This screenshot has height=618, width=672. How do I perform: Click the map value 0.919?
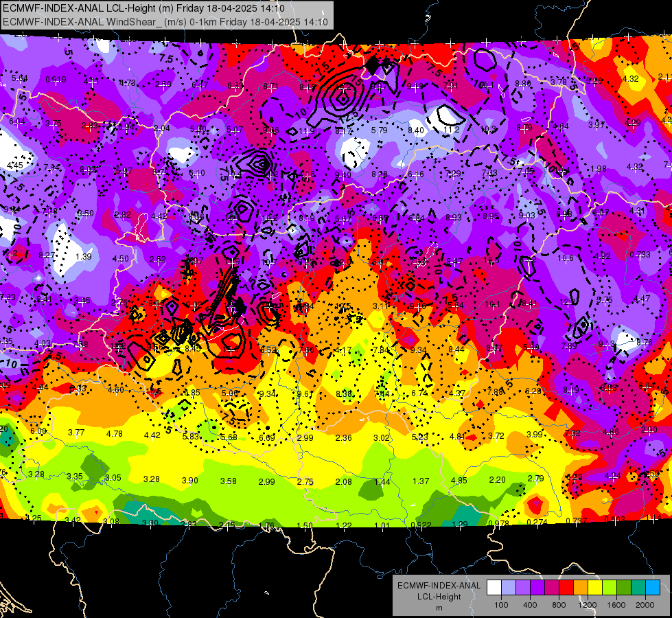pyautogui.click(x=56, y=80)
